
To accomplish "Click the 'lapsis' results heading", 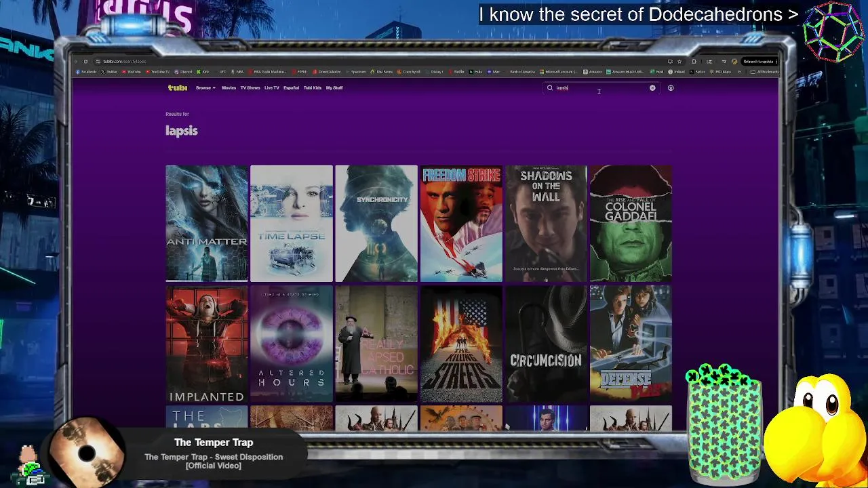I will point(182,131).
